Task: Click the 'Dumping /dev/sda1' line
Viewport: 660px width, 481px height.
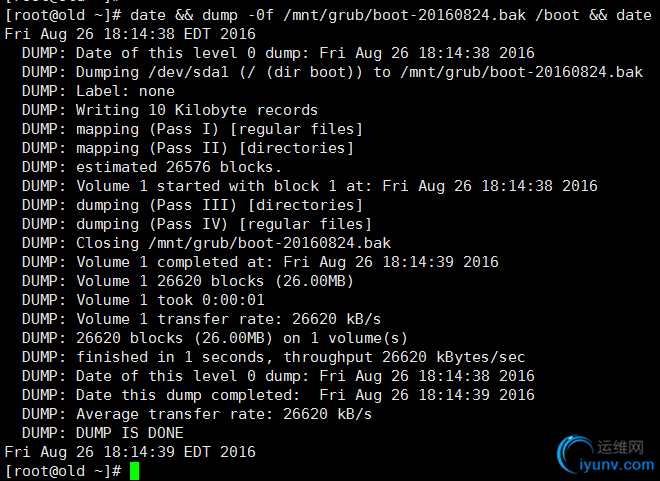Action: click(333, 72)
